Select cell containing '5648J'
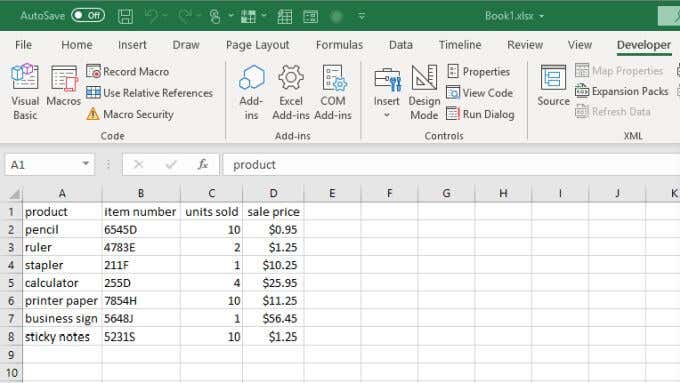 tap(141, 318)
